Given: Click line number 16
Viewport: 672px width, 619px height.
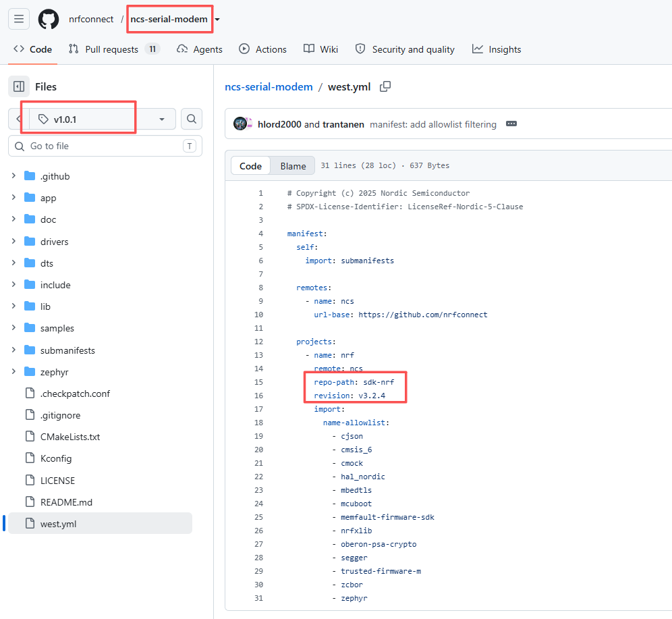Looking at the screenshot, I should [x=258, y=396].
